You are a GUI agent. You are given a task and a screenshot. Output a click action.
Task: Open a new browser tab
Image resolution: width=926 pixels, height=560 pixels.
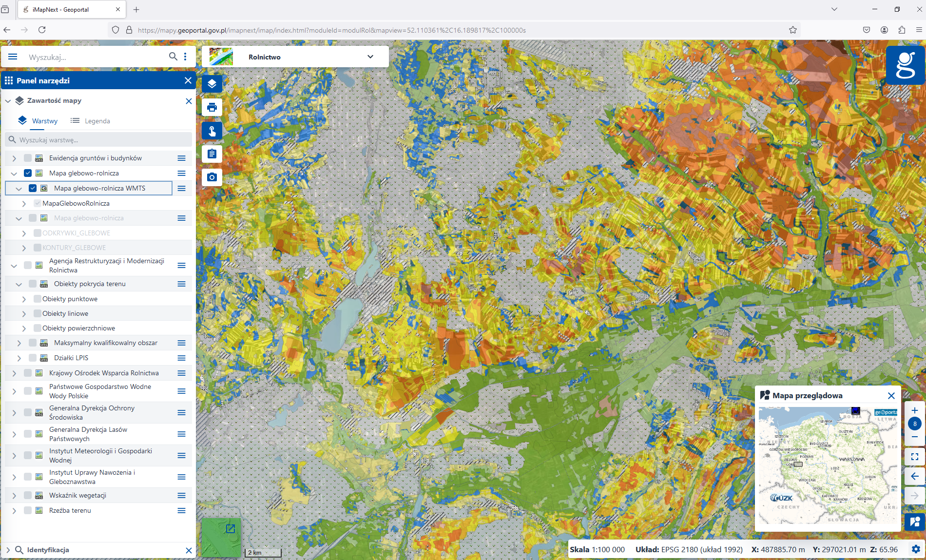coord(136,9)
